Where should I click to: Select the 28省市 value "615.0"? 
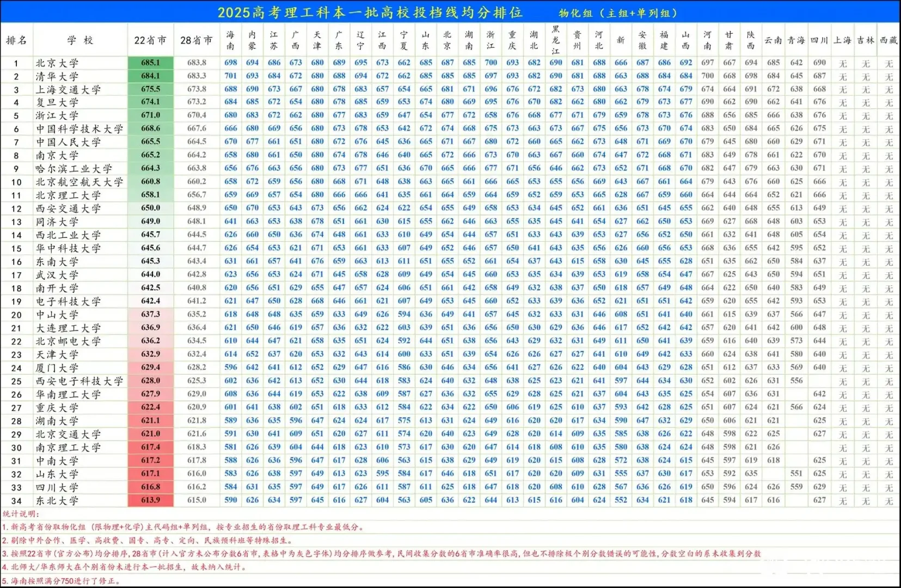[x=197, y=500]
